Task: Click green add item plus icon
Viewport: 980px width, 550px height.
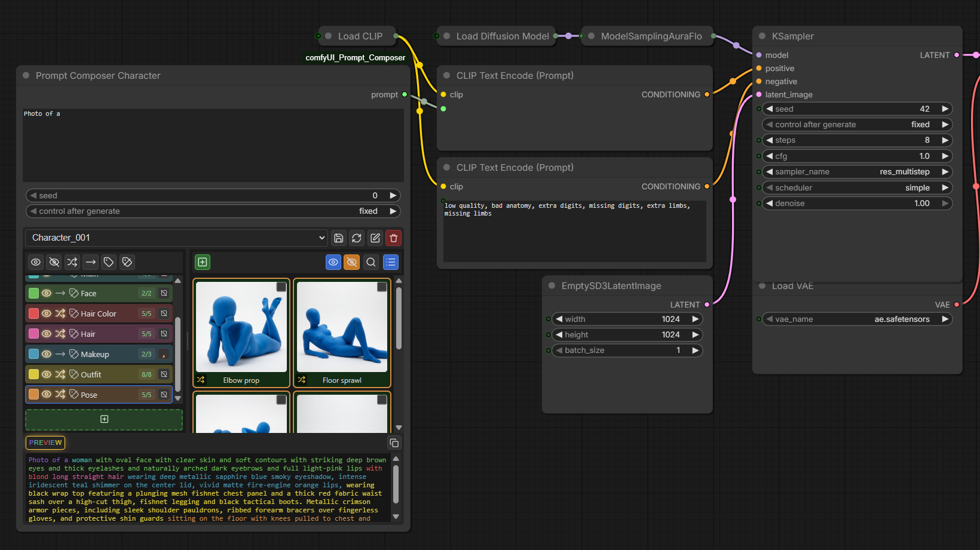Action: coord(203,262)
